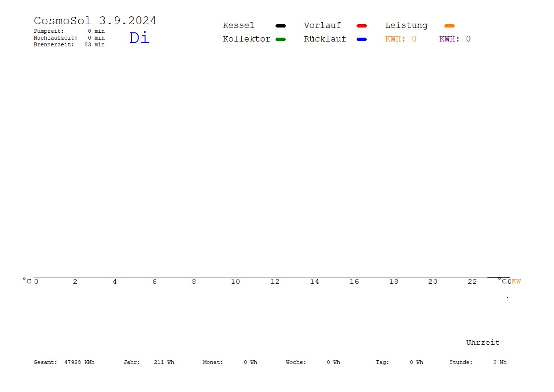Click the 'Woche:' label
554x392 pixels.
click(x=296, y=362)
